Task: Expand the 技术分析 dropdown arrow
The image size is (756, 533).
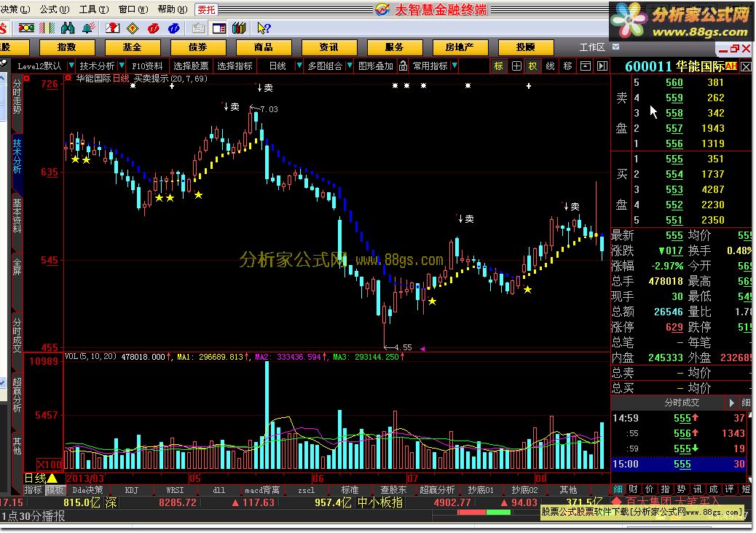Action: click(122, 65)
